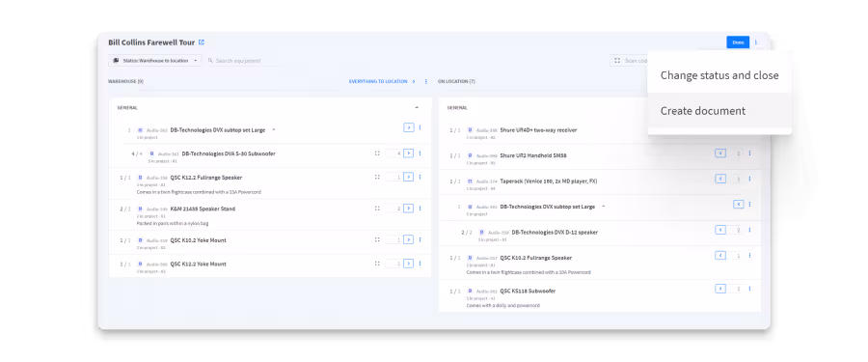Image resolution: width=868 pixels, height=362 pixels.
Task: Move Warehouse DVX subtop set Large to location
Action: tap(409, 127)
